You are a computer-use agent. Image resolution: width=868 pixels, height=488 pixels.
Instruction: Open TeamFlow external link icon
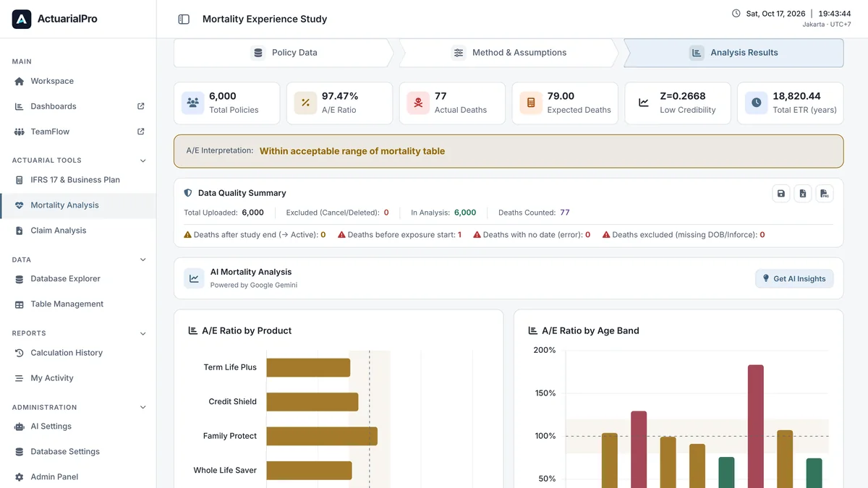pos(140,132)
